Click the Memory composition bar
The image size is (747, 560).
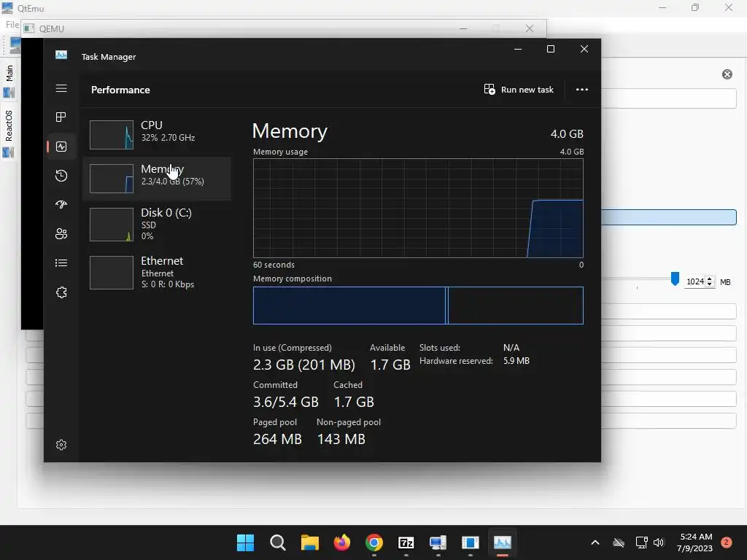(x=418, y=306)
